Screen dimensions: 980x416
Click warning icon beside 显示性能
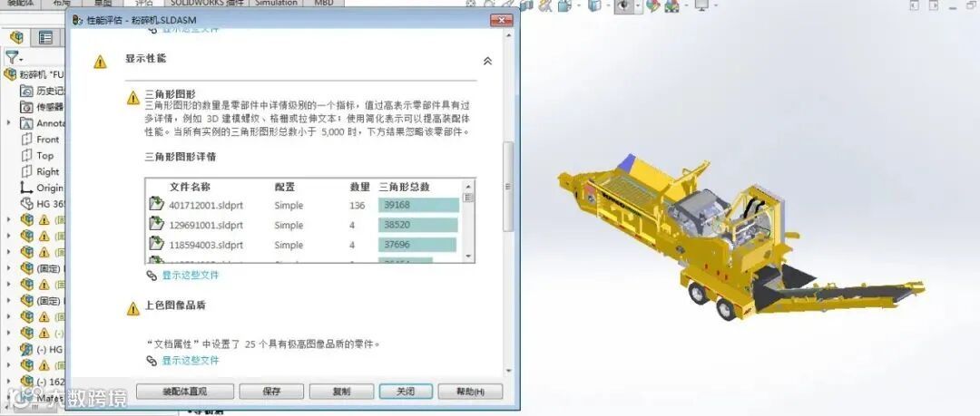coord(100,62)
